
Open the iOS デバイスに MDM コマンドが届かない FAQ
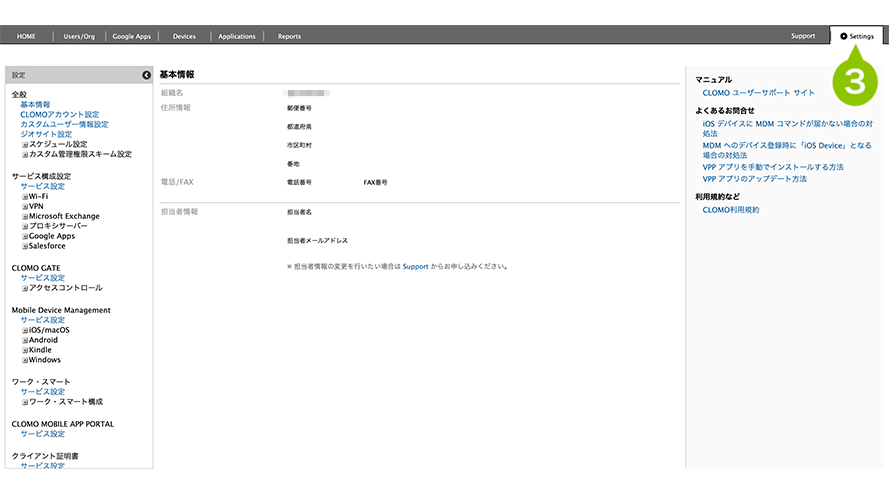coord(788,128)
